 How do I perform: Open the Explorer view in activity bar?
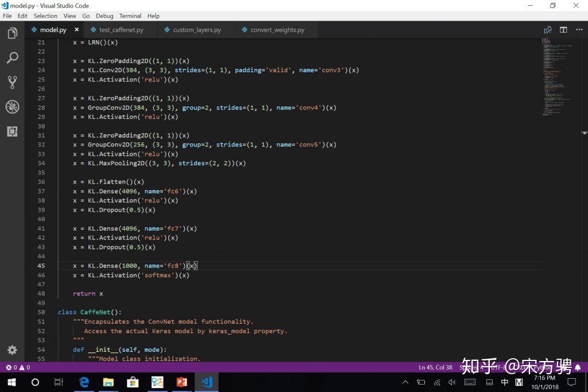[x=13, y=33]
